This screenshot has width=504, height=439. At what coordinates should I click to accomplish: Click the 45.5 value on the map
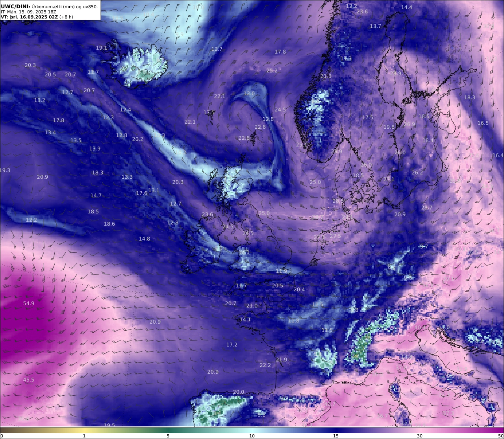29,380
